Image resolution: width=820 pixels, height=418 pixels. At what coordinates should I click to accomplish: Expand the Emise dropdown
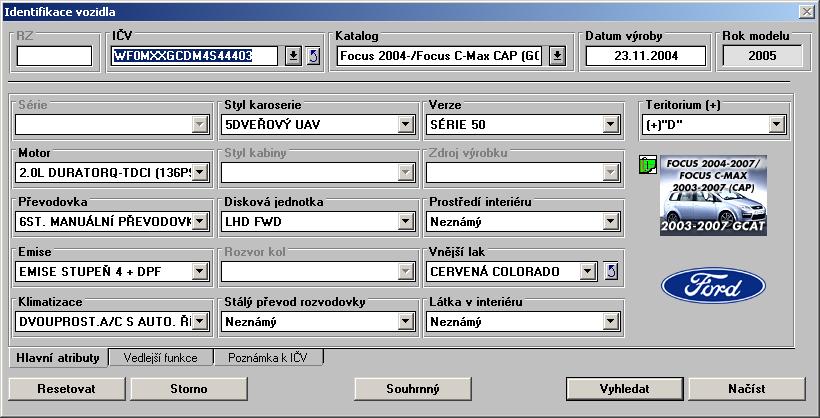(x=199, y=271)
